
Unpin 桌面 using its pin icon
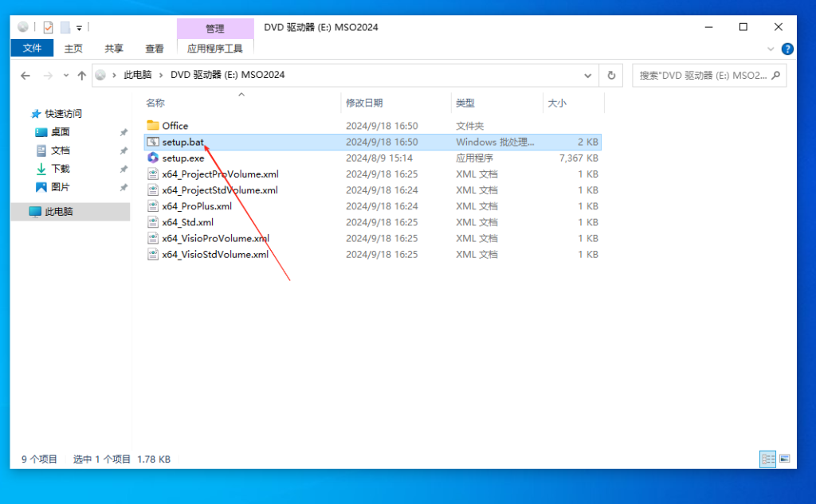pos(124,132)
